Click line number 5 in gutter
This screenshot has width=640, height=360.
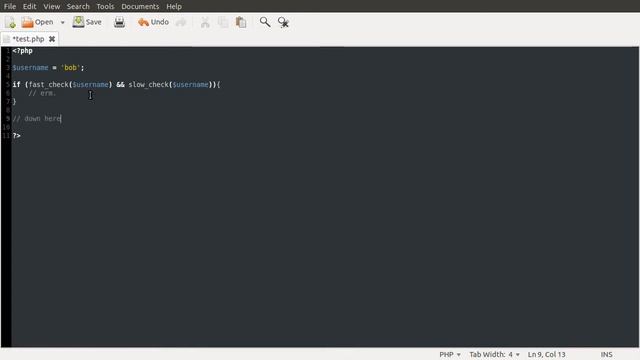pos(7,85)
